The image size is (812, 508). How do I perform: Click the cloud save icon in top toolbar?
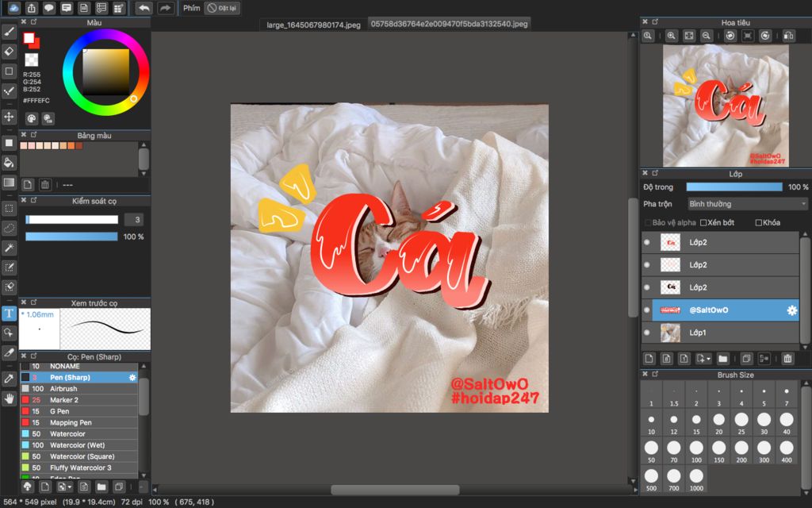pos(13,8)
